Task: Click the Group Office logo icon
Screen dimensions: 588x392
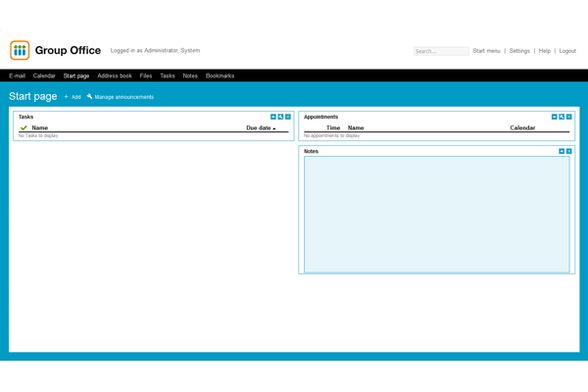Action: (20, 51)
